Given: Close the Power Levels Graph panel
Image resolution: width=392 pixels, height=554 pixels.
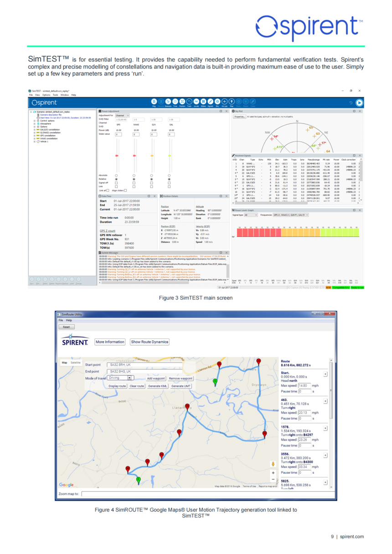Looking at the screenshot, I should (359, 210).
